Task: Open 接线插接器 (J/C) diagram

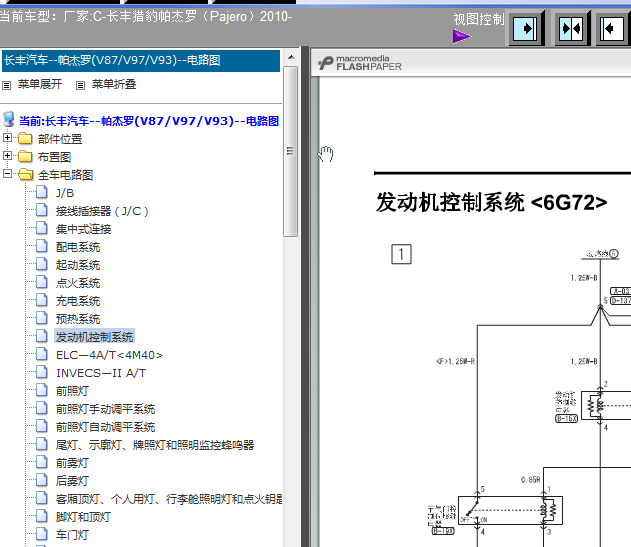Action: click(102, 211)
